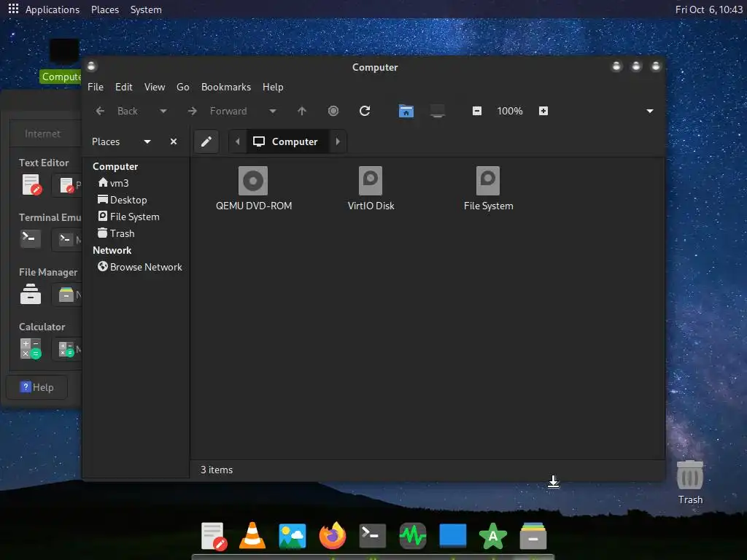Viewport: 747px width, 560px height.
Task: Select the File System drive icon
Action: (488, 181)
